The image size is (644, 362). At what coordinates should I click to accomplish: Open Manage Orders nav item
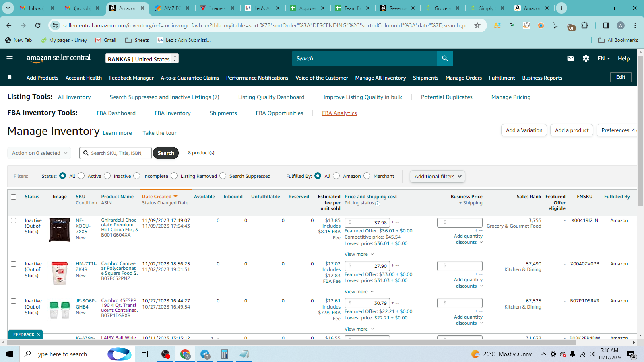tap(464, 78)
